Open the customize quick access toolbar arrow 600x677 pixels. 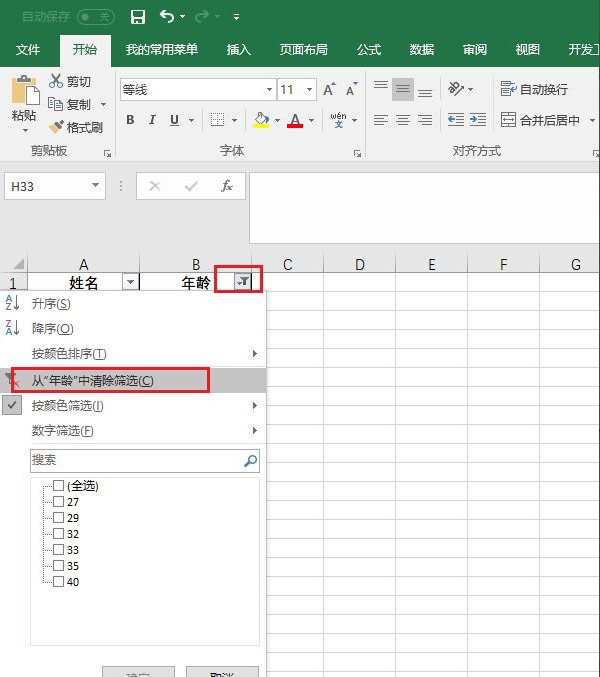[236, 17]
